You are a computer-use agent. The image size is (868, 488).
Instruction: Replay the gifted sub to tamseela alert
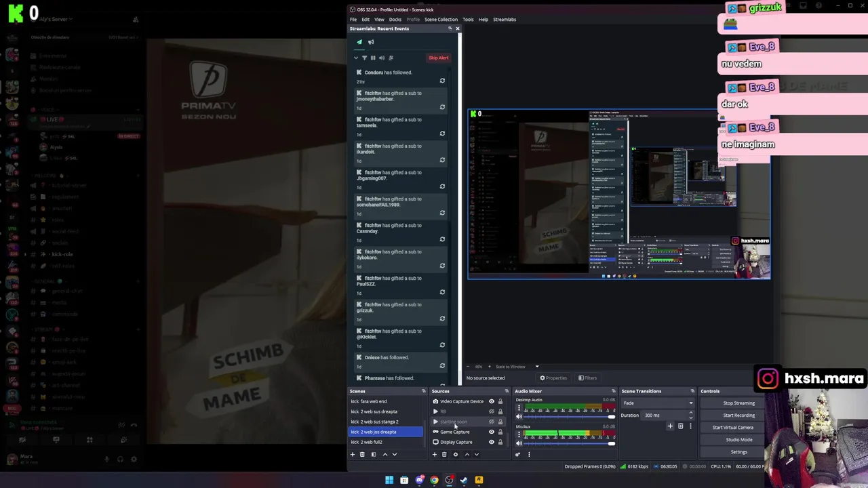[x=442, y=134]
